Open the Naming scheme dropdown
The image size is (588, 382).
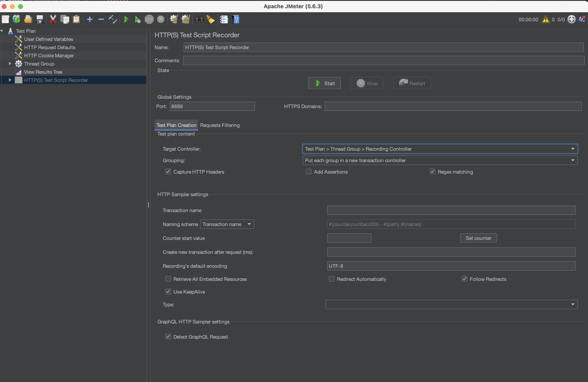click(227, 224)
